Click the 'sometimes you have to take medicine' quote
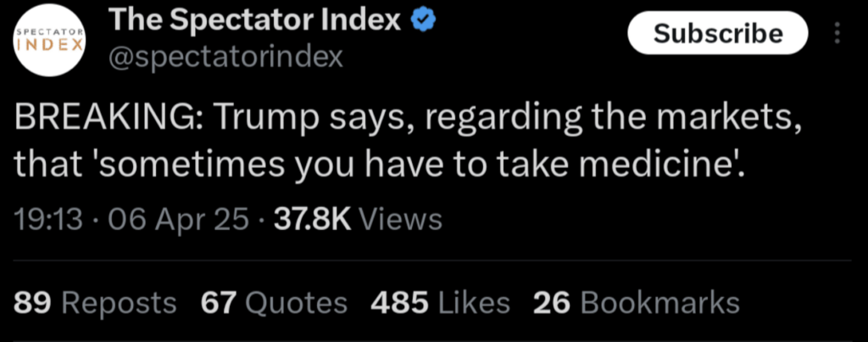Screen dimensions: 868x342 462,163
